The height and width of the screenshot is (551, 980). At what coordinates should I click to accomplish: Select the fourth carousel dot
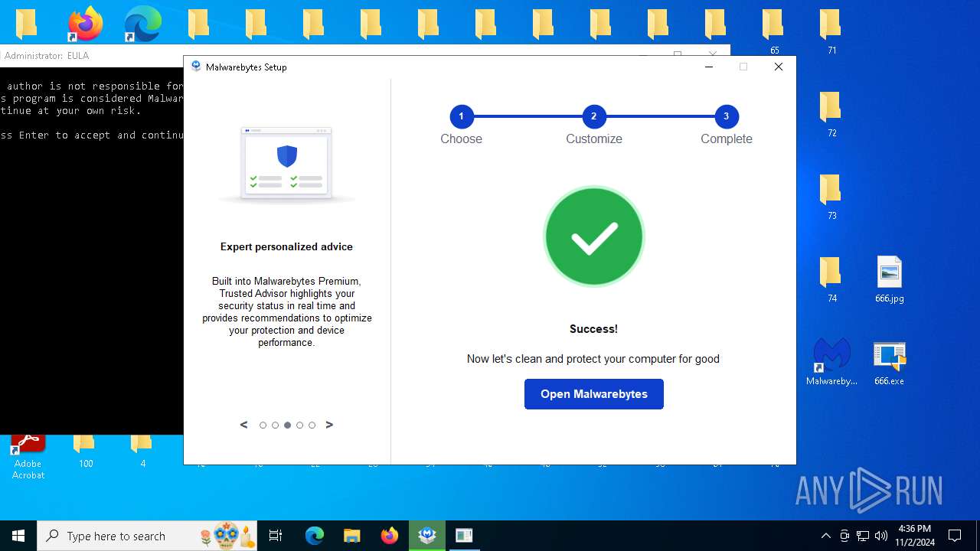pyautogui.click(x=299, y=425)
